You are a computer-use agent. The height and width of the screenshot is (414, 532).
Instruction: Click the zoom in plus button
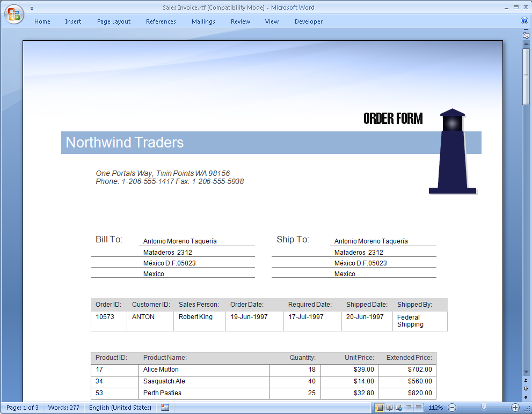[515, 408]
